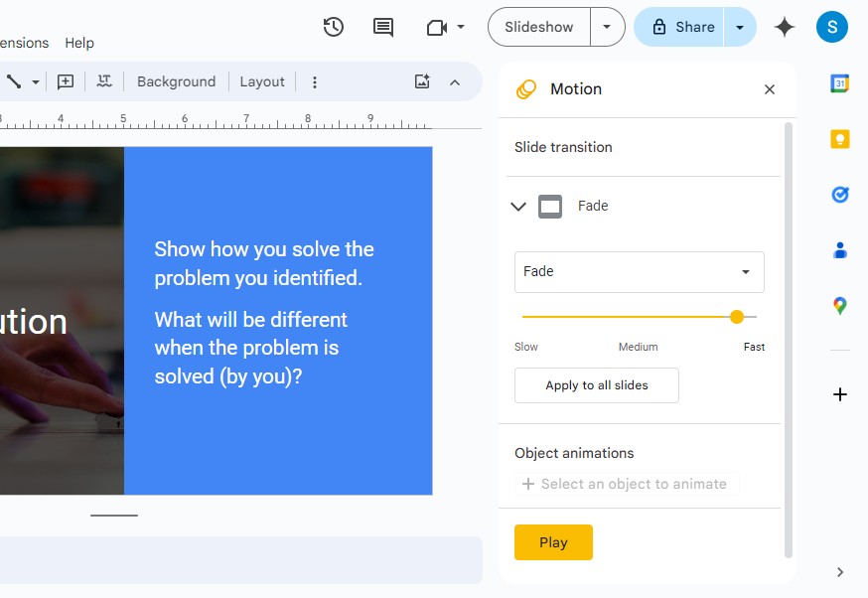Click the Fade transition slide icon
This screenshot has height=598, width=868.
click(x=550, y=207)
